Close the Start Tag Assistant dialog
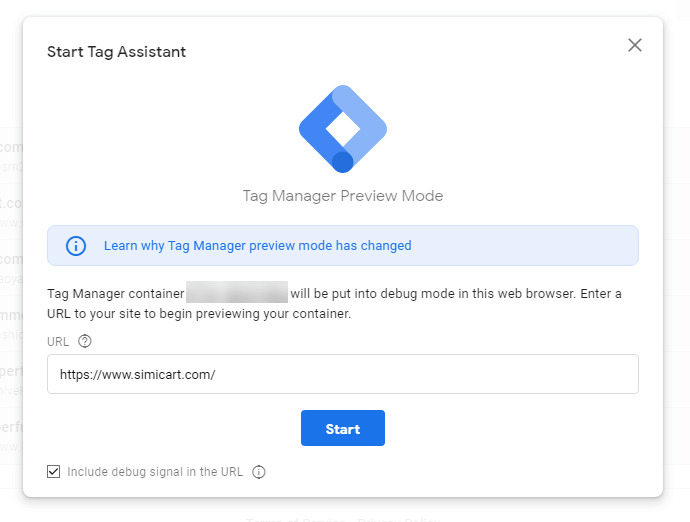The height and width of the screenshot is (522, 690). pyautogui.click(x=635, y=45)
